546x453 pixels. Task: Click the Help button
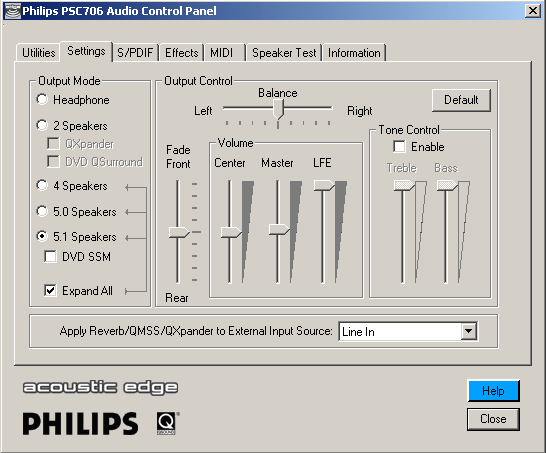[x=493, y=391]
